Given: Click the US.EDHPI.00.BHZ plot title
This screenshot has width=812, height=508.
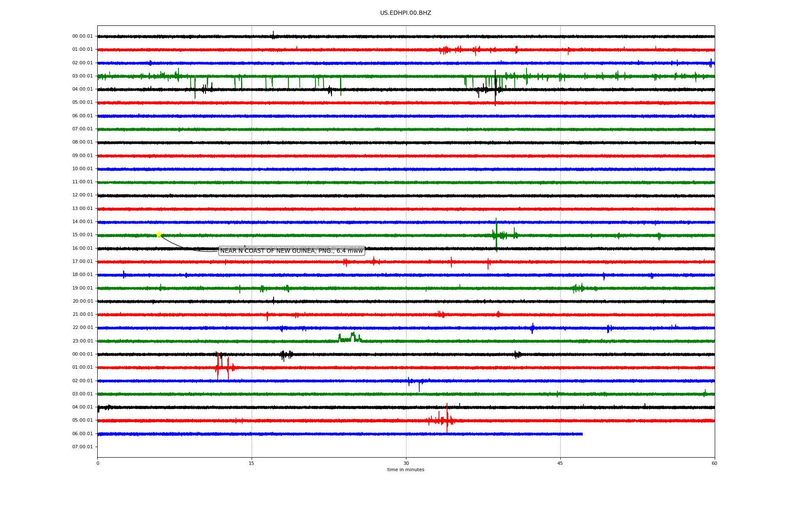Looking at the screenshot, I should point(406,13).
